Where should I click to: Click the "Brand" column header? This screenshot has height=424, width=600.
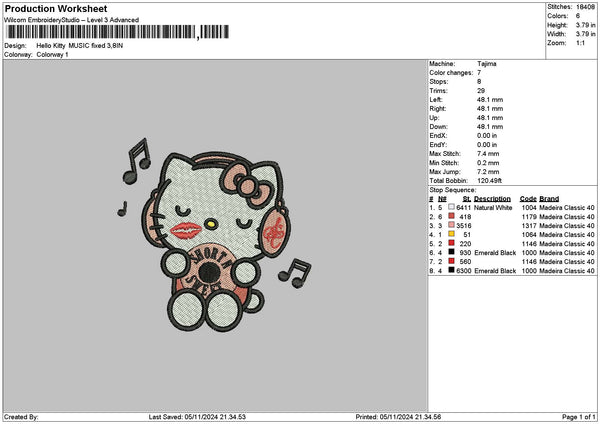pyautogui.click(x=549, y=199)
